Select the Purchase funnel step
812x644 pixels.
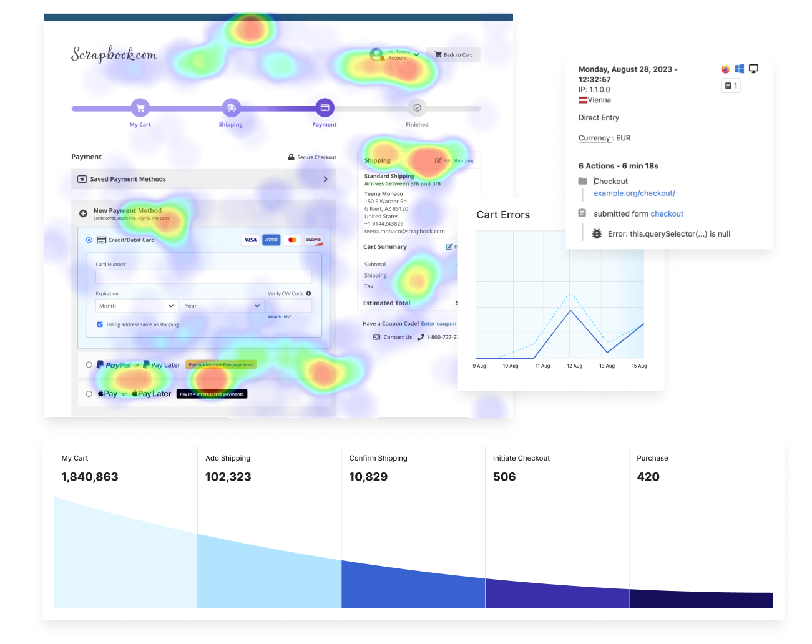(x=701, y=527)
